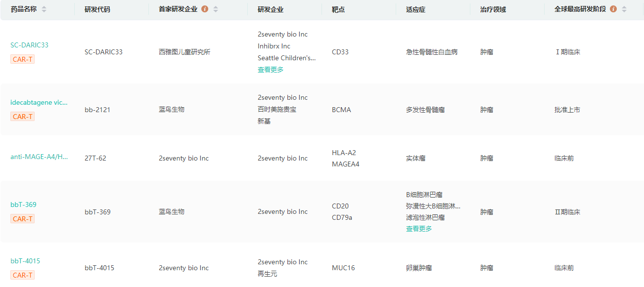Click the 研发企业 column header
The width and height of the screenshot is (644, 287).
tap(271, 9)
